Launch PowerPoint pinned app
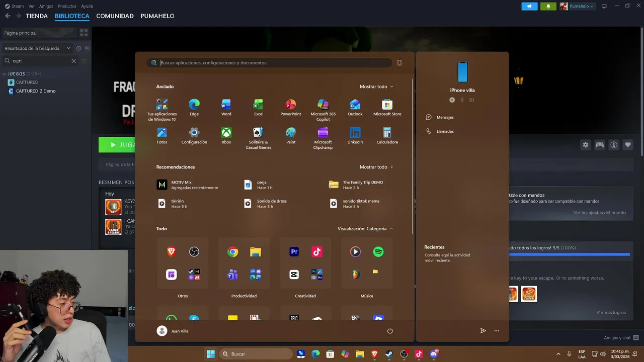644x362 pixels. click(290, 107)
